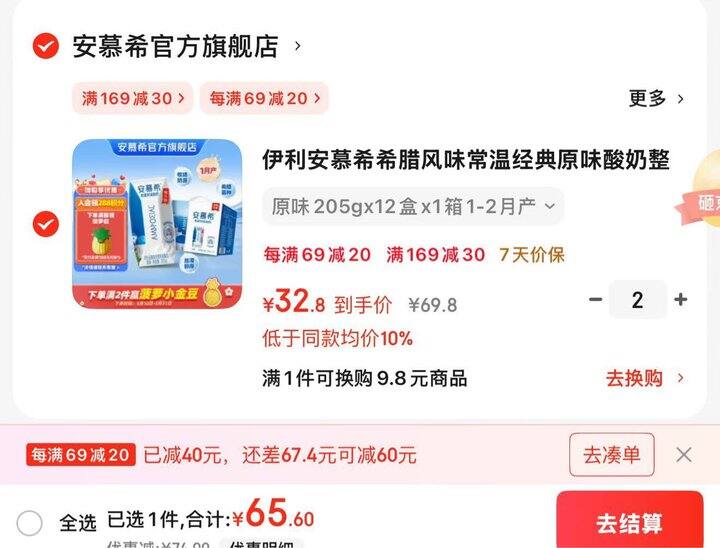
Task: Open the 7天价保 price protection tag
Action: [532, 254]
